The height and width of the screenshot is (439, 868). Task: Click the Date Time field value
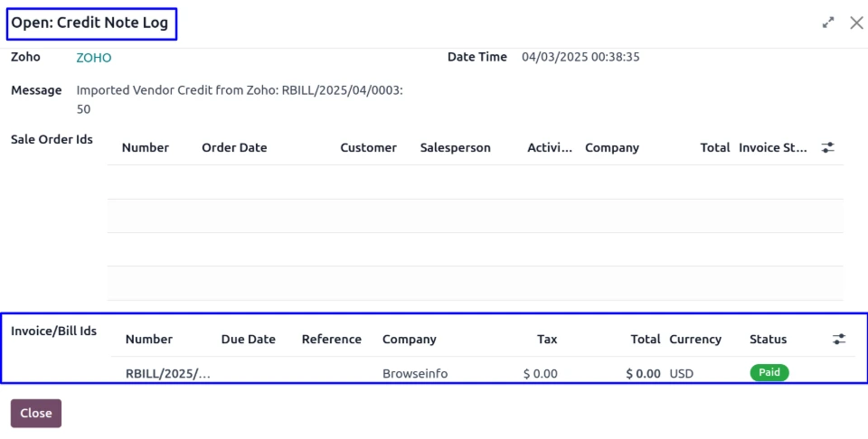(580, 57)
